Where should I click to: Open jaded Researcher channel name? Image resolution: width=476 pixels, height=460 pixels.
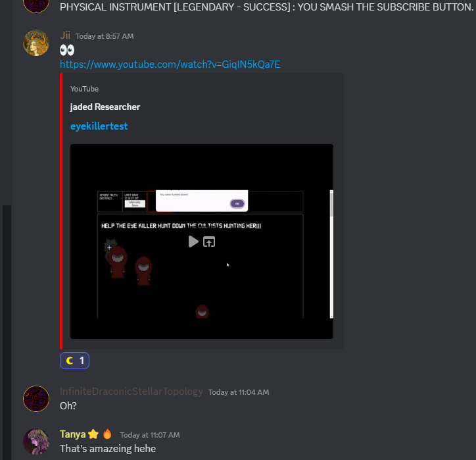pos(105,107)
